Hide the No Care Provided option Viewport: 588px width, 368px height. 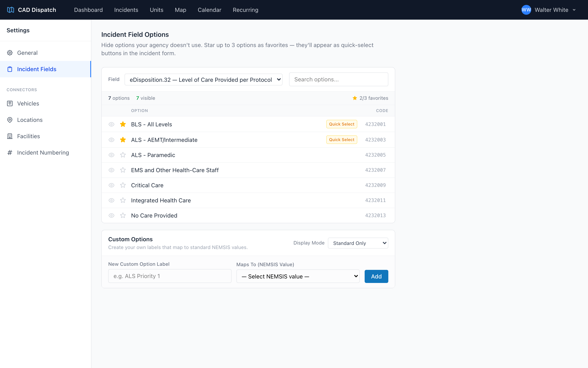(x=111, y=215)
